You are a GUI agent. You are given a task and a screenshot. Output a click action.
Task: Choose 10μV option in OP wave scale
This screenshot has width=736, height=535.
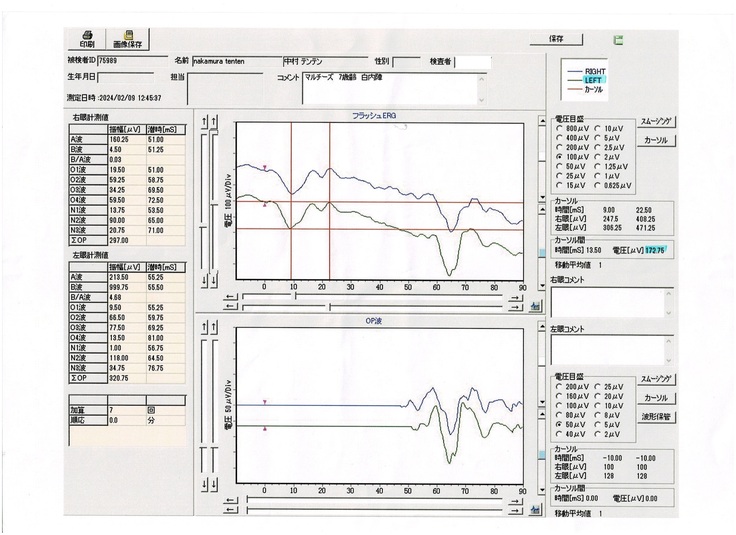[x=597, y=404]
